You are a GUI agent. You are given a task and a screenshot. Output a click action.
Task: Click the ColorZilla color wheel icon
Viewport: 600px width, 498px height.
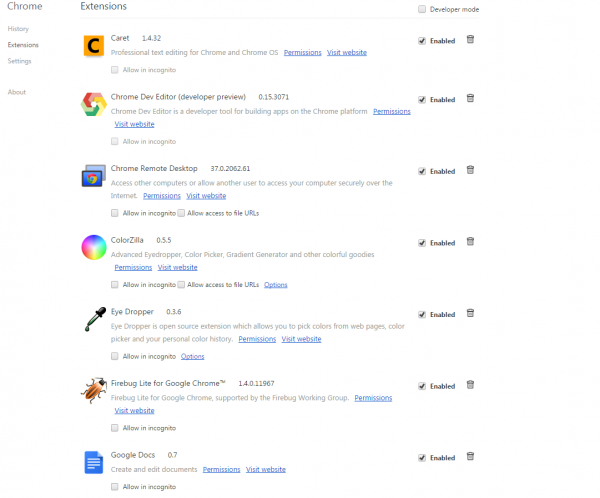point(94,247)
